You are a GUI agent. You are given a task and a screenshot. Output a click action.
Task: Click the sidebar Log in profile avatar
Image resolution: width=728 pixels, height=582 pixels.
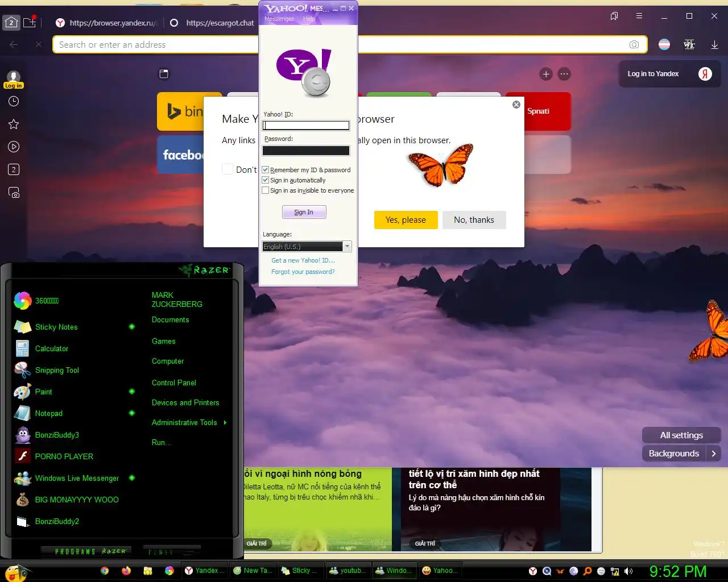tap(14, 78)
